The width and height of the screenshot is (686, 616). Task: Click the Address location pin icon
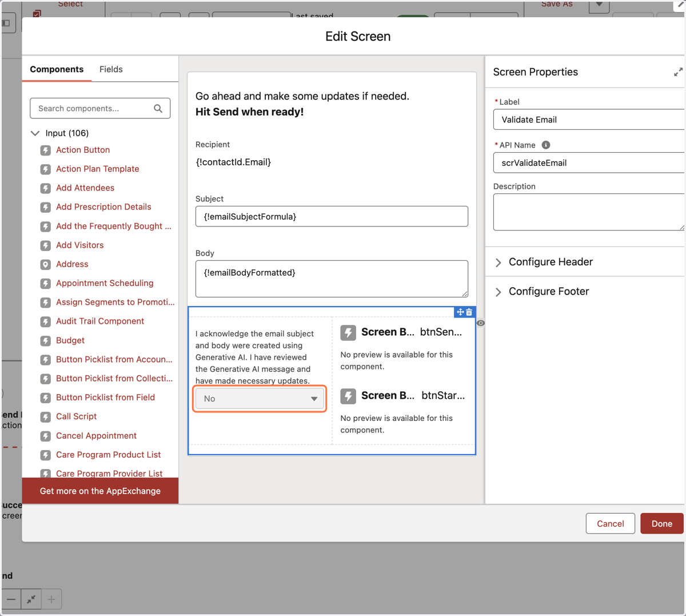tap(46, 264)
